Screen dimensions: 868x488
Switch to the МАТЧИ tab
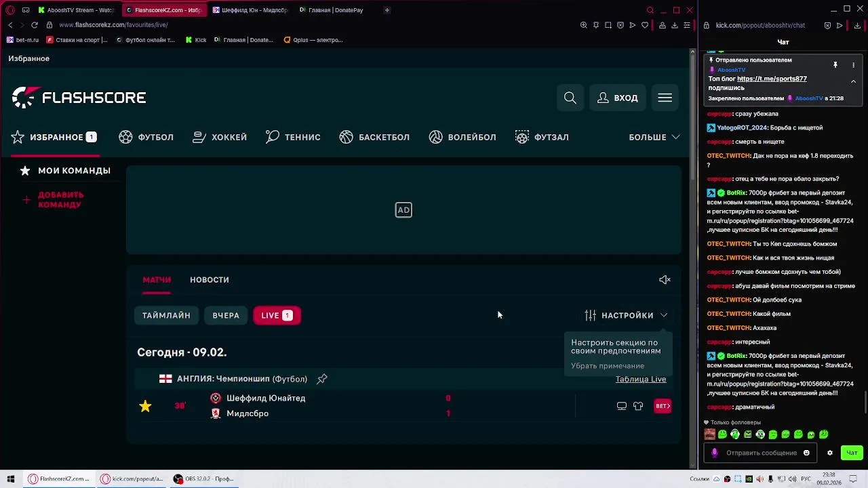pyautogui.click(x=157, y=280)
